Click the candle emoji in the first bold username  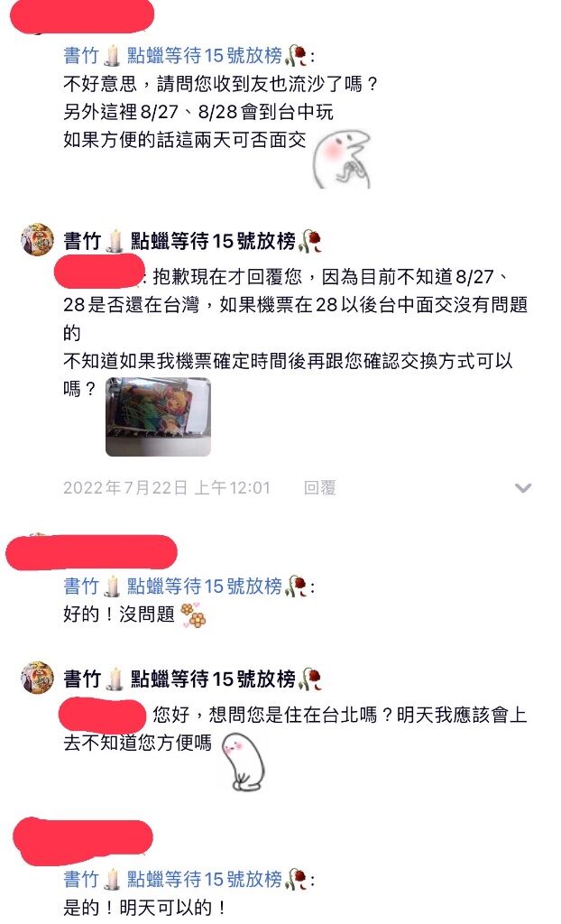pos(115,240)
